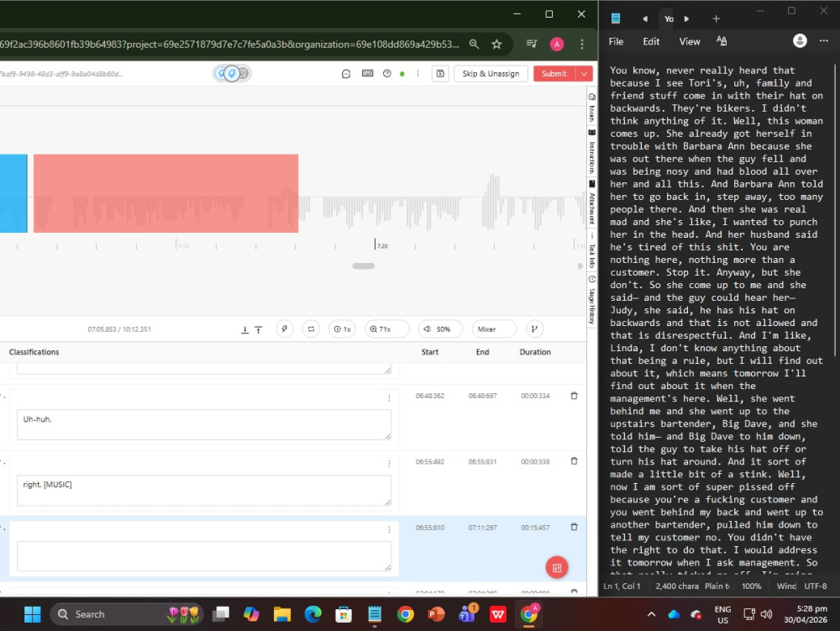Screen dimensions: 840x631
Task: Open the three-dot options next to green status dot
Action: click(x=417, y=73)
